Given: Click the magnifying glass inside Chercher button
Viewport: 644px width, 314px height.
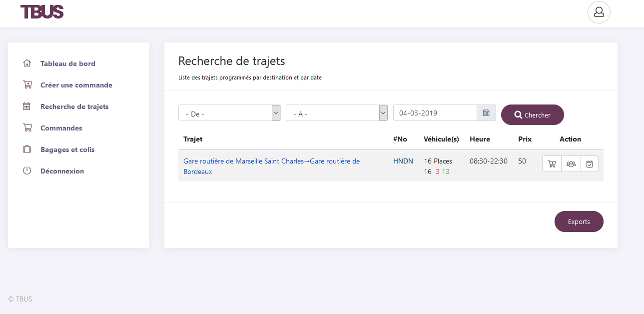Looking at the screenshot, I should [x=518, y=114].
